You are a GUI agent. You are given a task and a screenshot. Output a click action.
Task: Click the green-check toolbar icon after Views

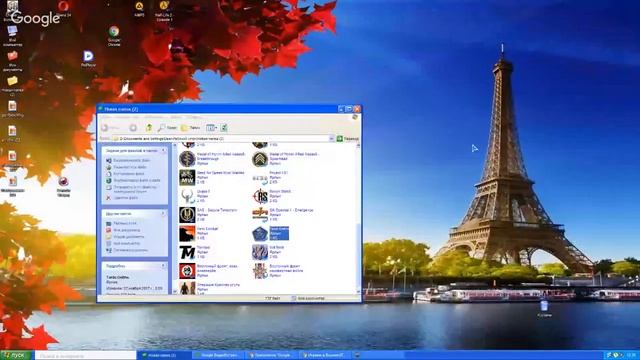point(224,128)
